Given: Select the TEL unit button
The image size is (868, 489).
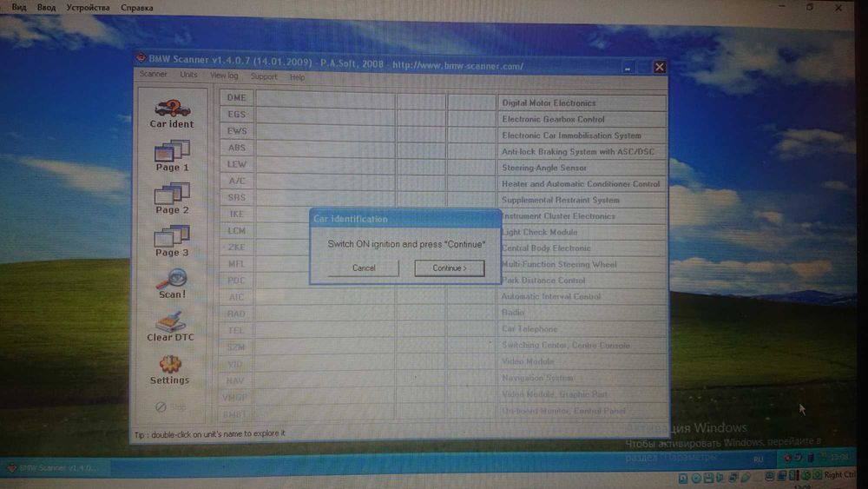Looking at the screenshot, I should (x=236, y=330).
